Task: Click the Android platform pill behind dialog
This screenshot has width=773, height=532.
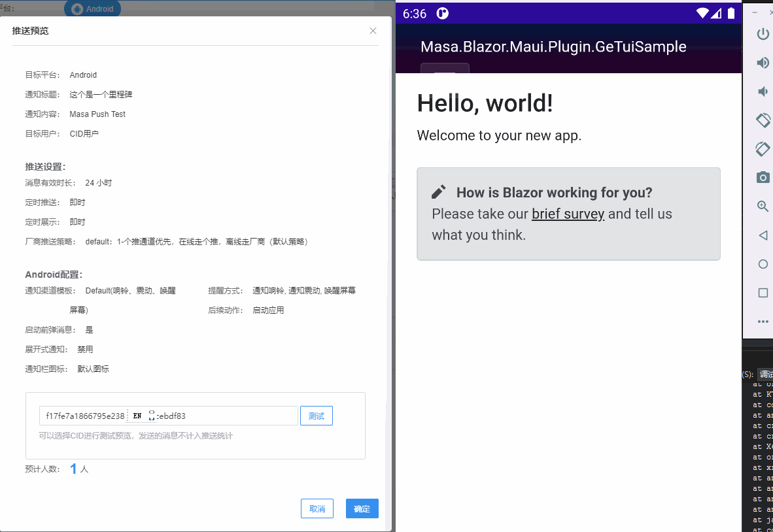Action: 93,8
